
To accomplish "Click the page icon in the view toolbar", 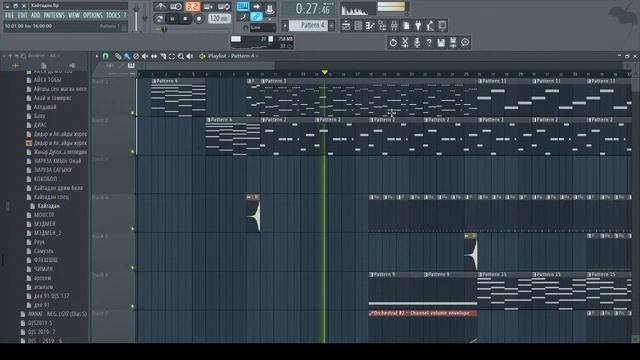I will (406, 26).
